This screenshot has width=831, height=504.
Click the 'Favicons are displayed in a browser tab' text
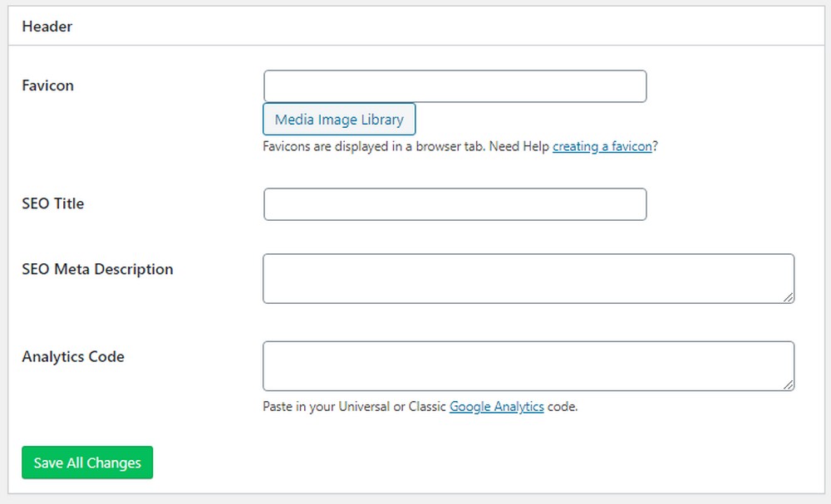pos(374,147)
